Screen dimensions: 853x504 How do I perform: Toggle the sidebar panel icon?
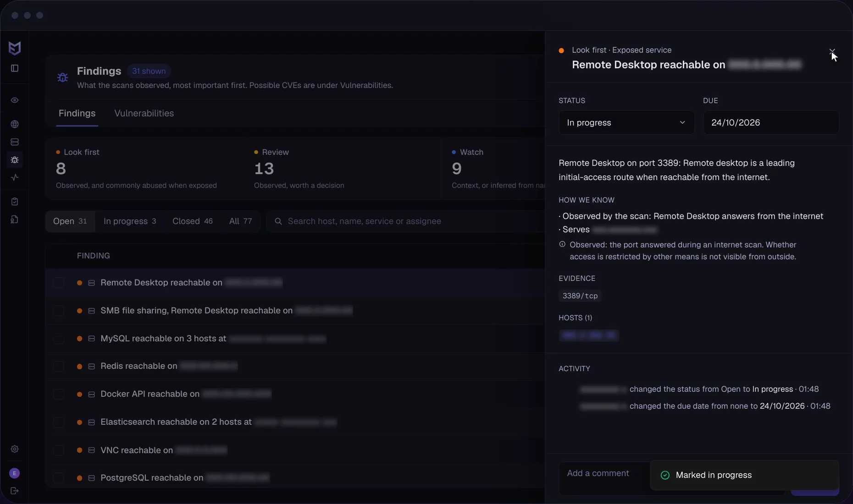pos(15,68)
